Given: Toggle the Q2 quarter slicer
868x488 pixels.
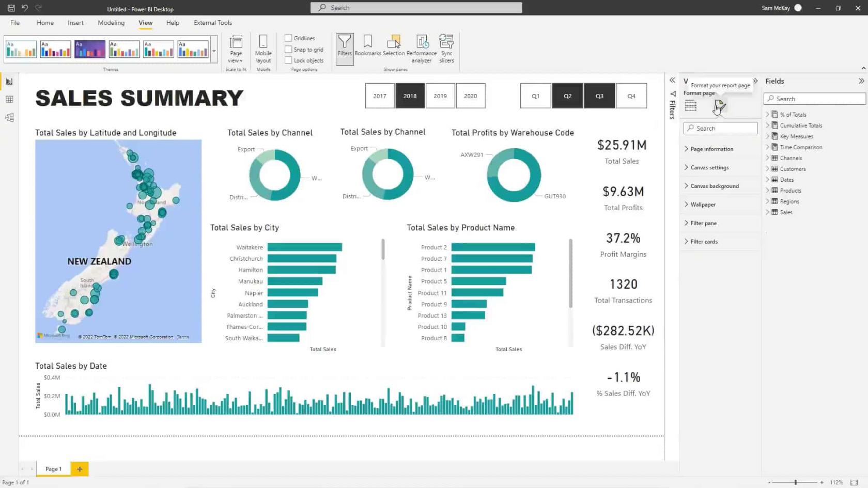Looking at the screenshot, I should pyautogui.click(x=567, y=96).
